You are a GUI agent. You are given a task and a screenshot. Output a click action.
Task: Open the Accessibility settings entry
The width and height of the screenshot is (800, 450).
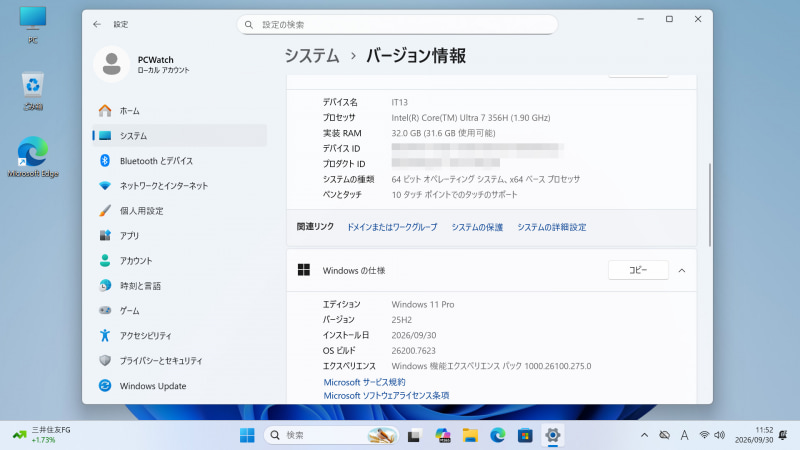click(180, 336)
